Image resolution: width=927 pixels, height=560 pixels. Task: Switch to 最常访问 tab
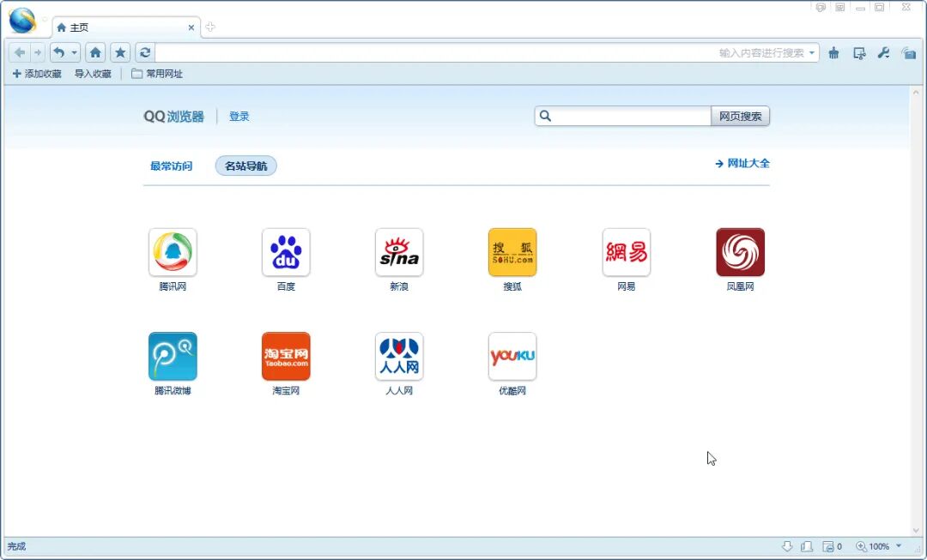(172, 166)
